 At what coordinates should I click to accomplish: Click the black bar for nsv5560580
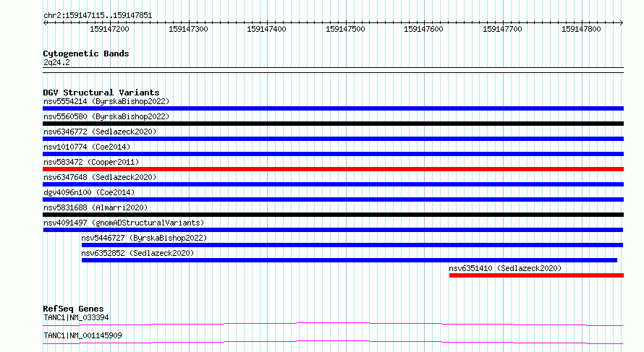coord(333,124)
